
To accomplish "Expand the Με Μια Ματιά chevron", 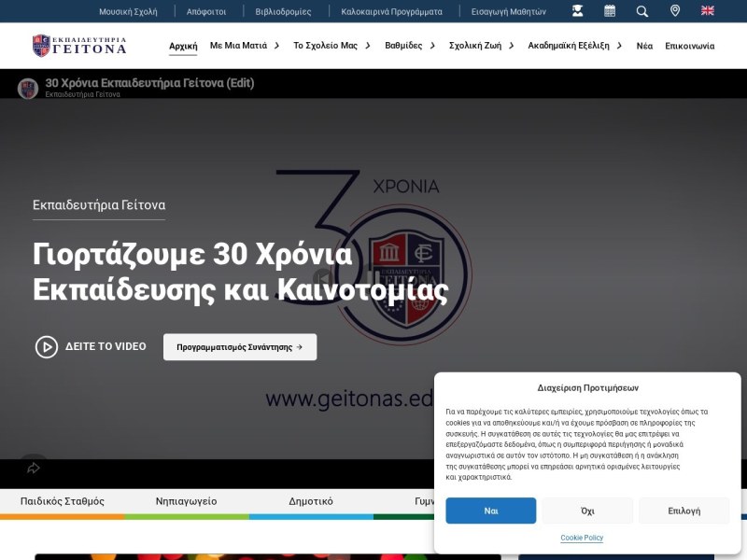I will pyautogui.click(x=276, y=46).
